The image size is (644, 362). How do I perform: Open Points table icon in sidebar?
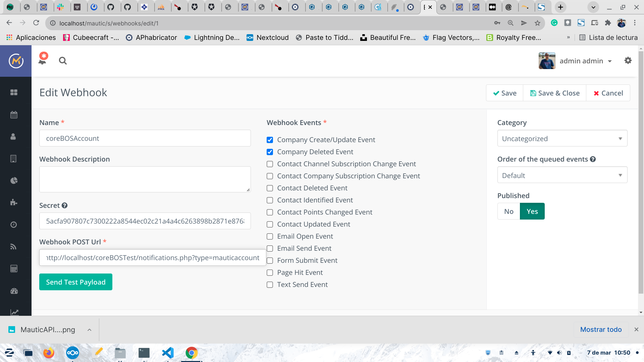coord(14,268)
